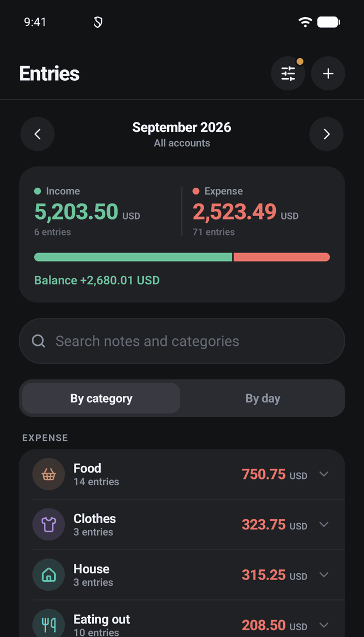This screenshot has height=637, width=364.
Task: Go to next month arrow
Action: (x=326, y=134)
